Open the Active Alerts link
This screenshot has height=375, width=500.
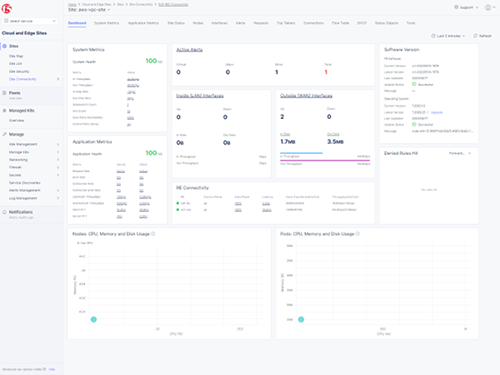point(189,50)
